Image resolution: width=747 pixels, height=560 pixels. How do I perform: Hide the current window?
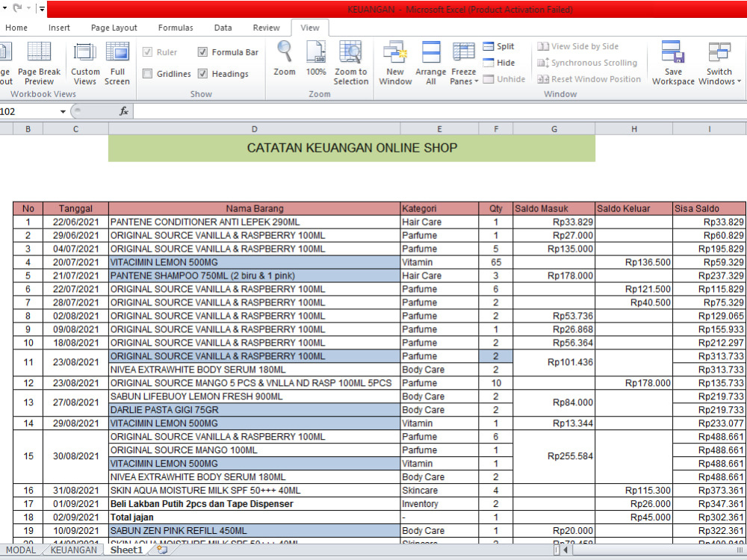point(498,63)
